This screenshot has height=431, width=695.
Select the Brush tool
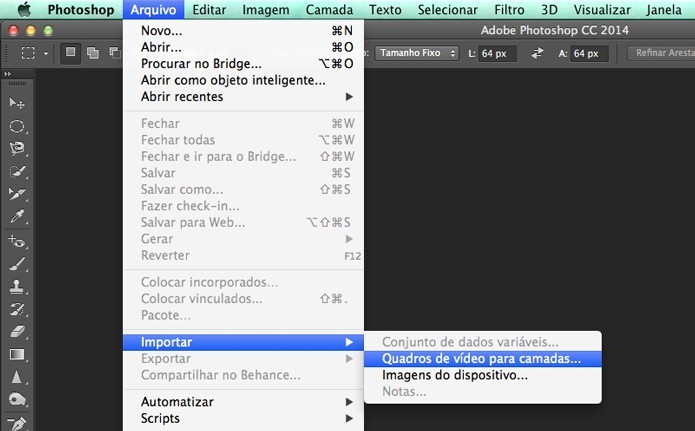click(17, 264)
